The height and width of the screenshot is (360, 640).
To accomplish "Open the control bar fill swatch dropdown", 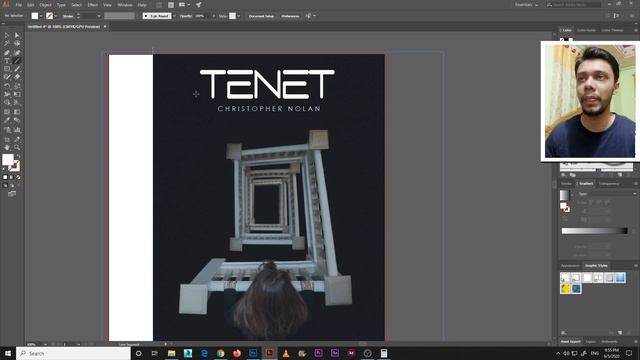I will (x=41, y=16).
